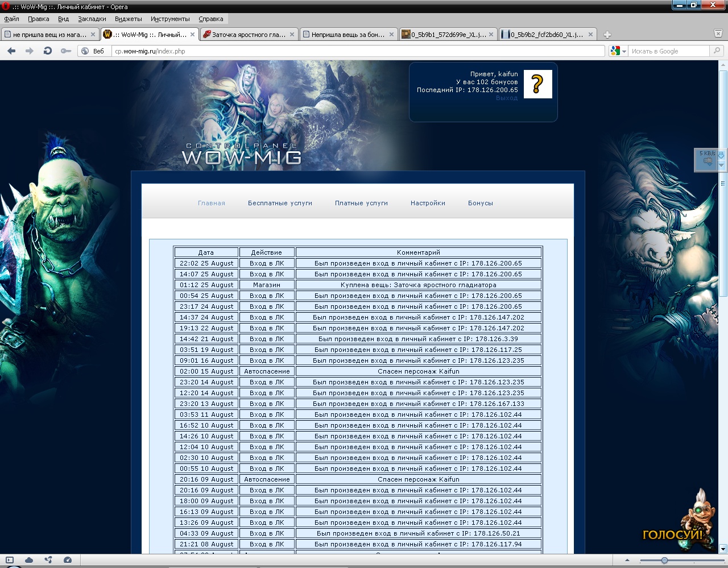This screenshot has width=728, height=568.
Task: Click the WoW-Mig Control Panel logo
Action: pyautogui.click(x=242, y=154)
